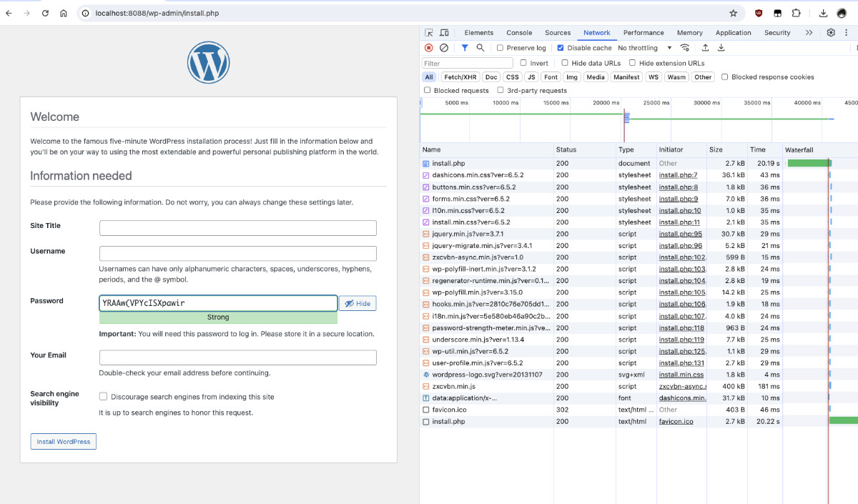Open the extensions puzzle icon
The image size is (858, 504).
coord(796,13)
